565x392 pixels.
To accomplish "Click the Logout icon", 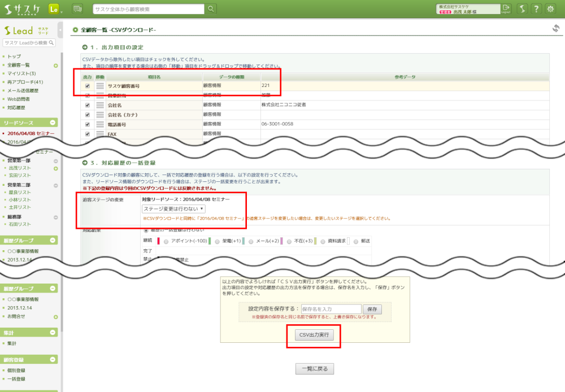I will pyautogui.click(x=506, y=8).
